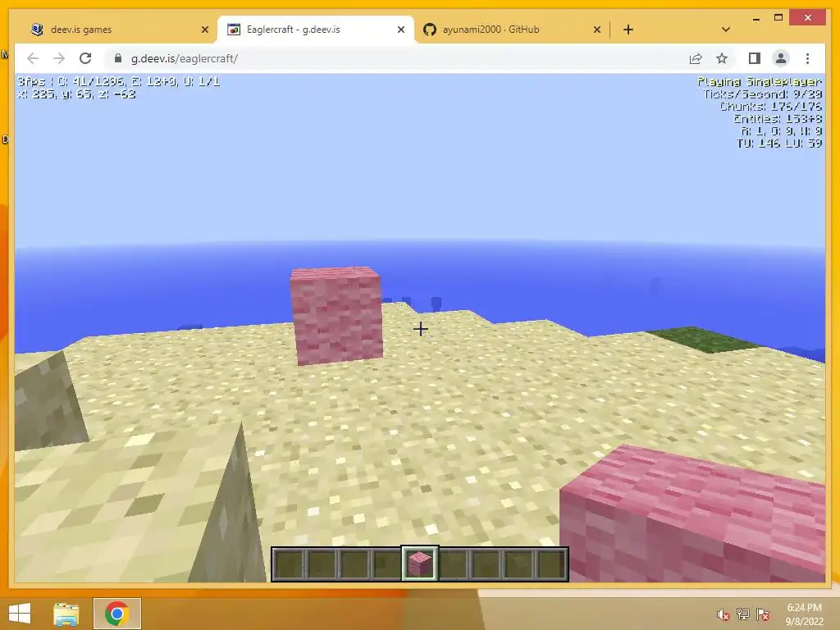
Task: Select the last hotbar slot
Action: [551, 564]
